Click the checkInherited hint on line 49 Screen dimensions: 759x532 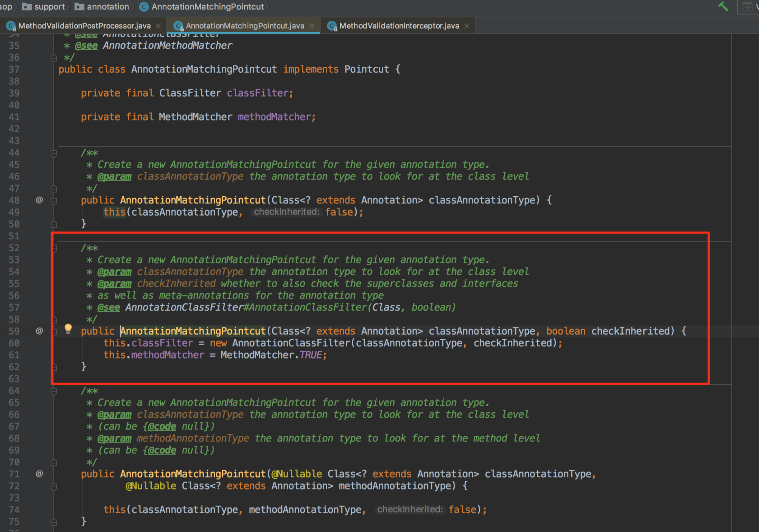[287, 212]
